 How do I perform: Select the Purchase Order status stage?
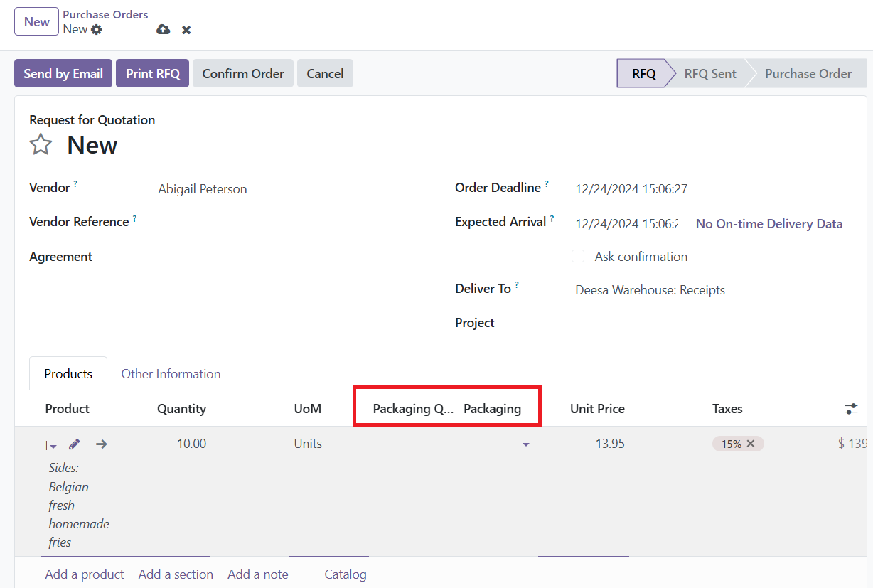coord(808,74)
